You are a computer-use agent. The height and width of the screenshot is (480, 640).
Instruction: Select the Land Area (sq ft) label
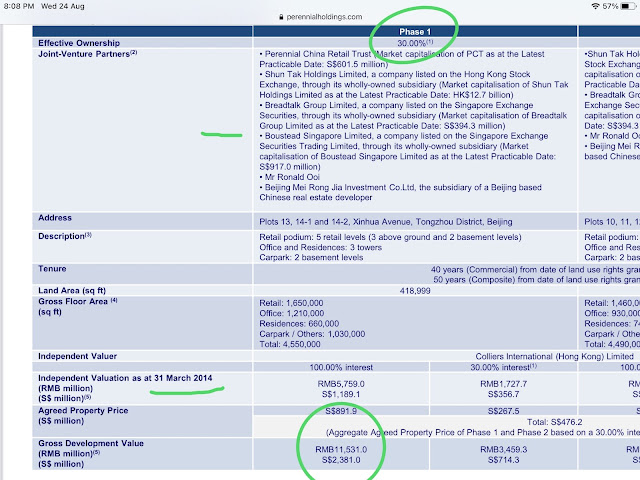point(72,291)
